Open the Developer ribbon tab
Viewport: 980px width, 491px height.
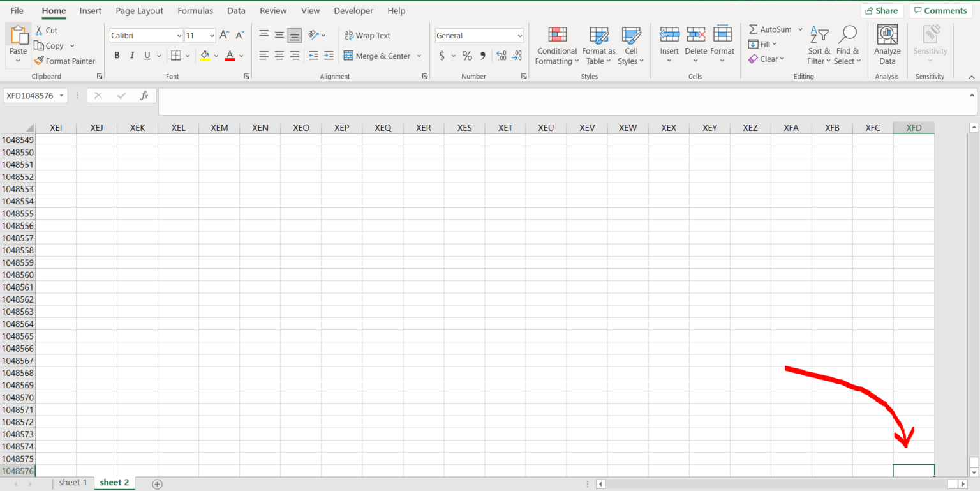(353, 11)
